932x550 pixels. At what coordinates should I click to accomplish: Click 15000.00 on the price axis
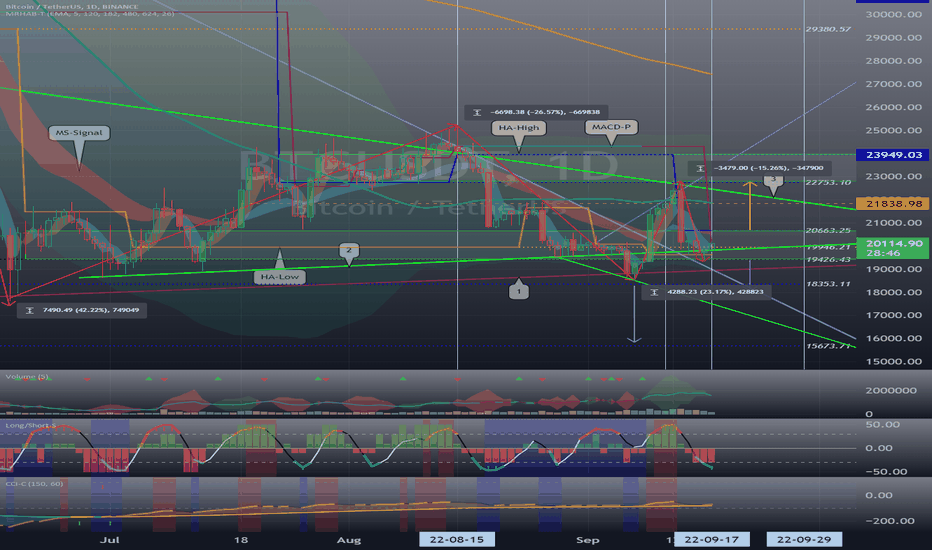(893, 362)
